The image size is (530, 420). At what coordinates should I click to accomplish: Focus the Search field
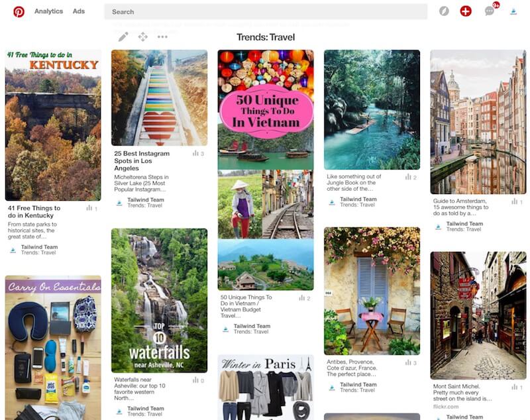(266, 12)
